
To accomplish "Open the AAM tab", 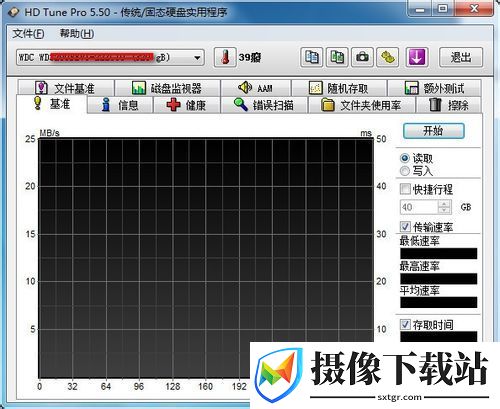I will 256,88.
